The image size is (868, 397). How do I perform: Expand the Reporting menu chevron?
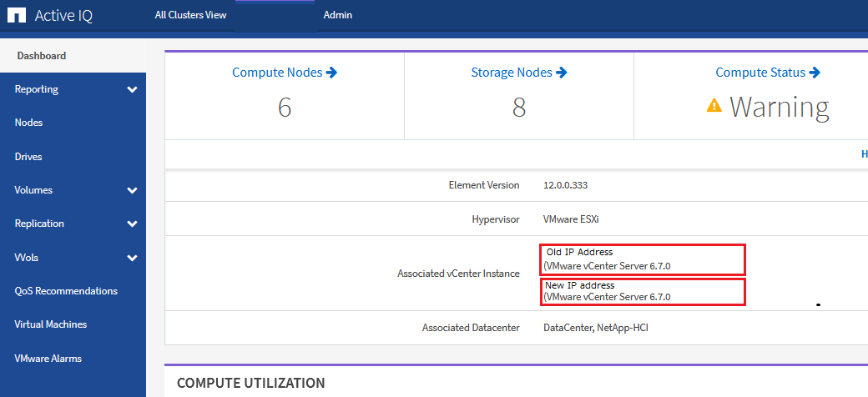[132, 89]
